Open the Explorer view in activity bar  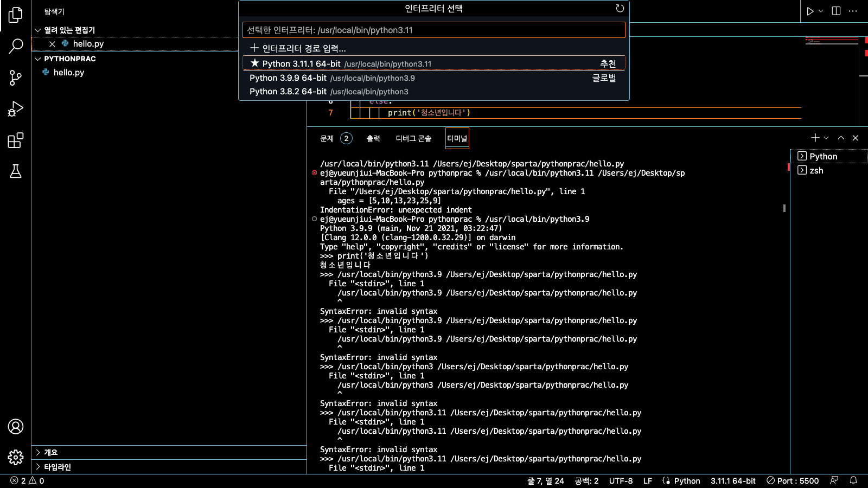click(16, 15)
